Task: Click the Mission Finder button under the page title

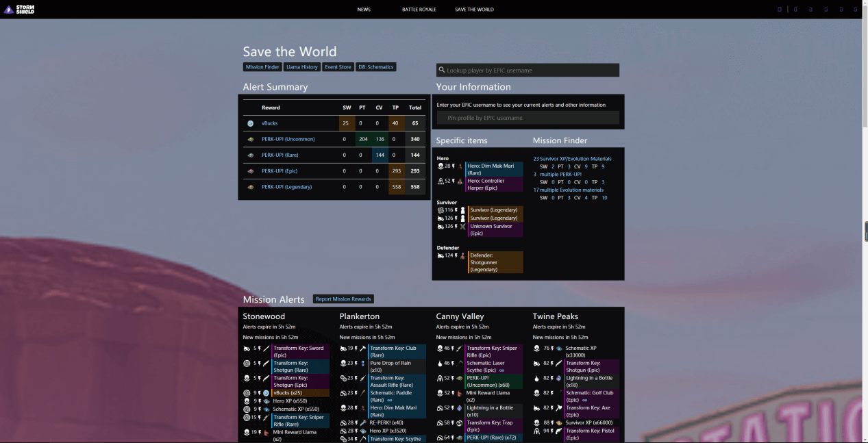Action: pyautogui.click(x=262, y=67)
